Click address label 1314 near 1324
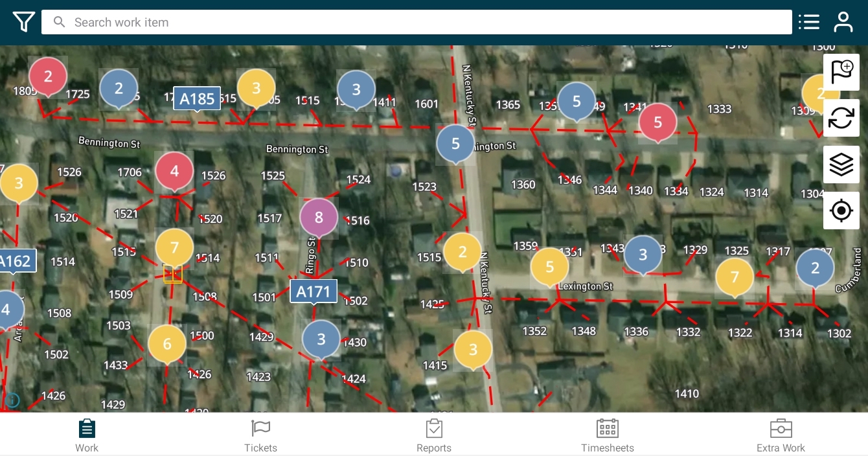Image resolution: width=868 pixels, height=456 pixels. (755, 192)
